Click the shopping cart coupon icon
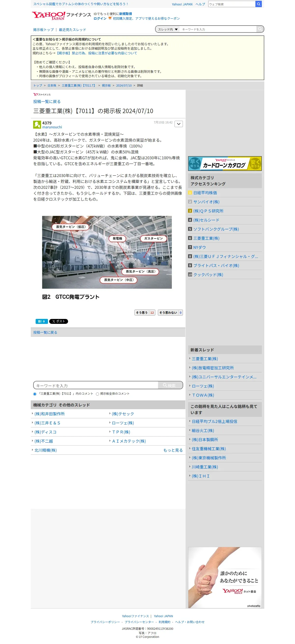Screen dimensions: 295x644 (x=110, y=18)
